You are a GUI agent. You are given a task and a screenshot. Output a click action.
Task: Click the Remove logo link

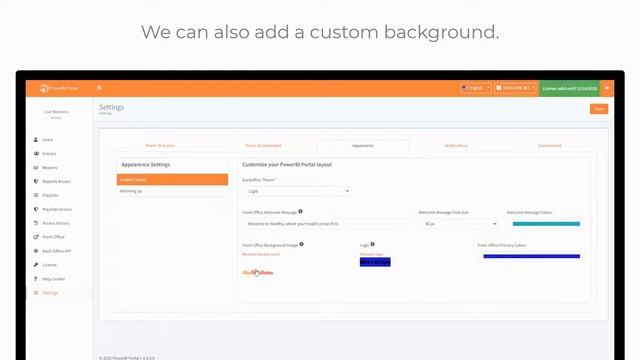click(371, 254)
